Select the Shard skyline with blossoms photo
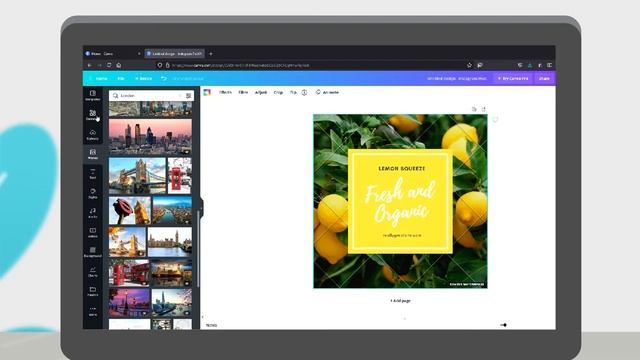 (x=172, y=303)
